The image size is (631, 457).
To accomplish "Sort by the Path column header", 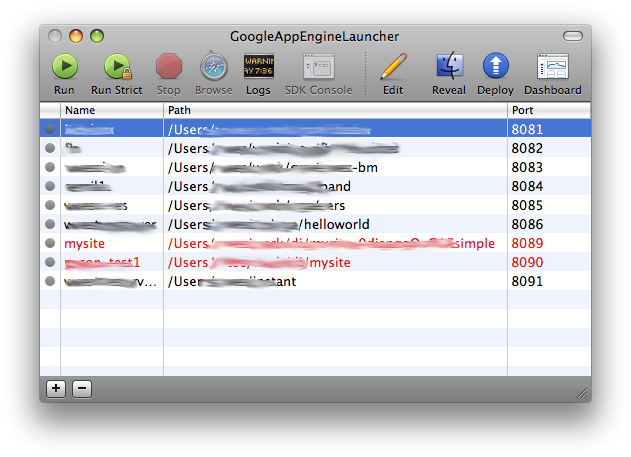I will coord(335,109).
